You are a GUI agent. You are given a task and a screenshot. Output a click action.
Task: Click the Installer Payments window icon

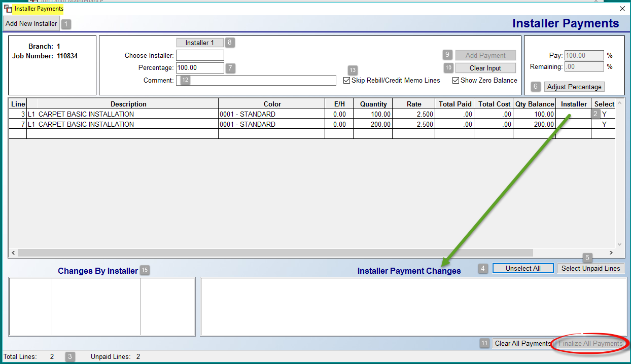point(8,9)
